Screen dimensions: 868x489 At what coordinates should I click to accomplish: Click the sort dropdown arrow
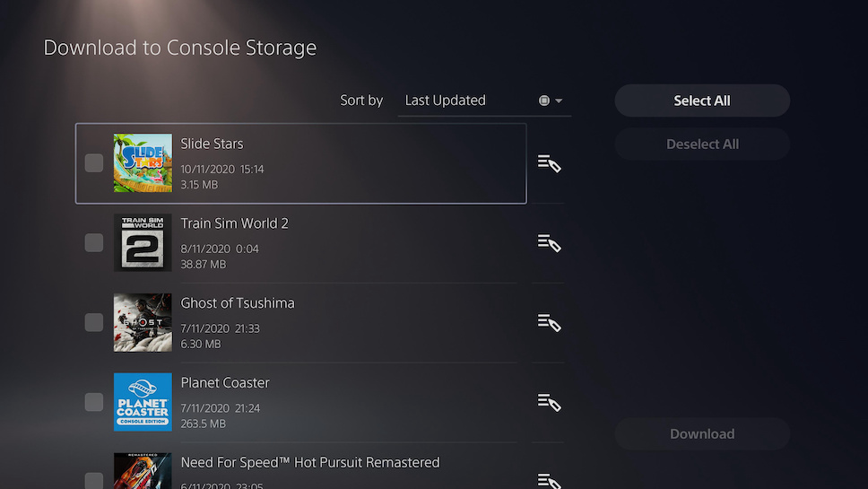(x=559, y=100)
